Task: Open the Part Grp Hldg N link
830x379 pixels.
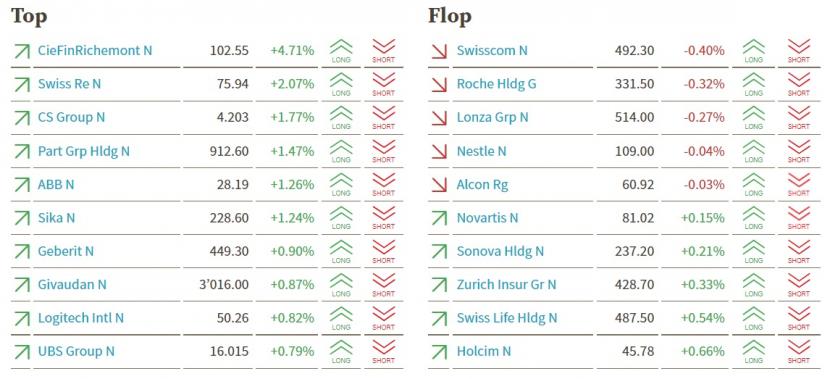Action: coord(84,151)
